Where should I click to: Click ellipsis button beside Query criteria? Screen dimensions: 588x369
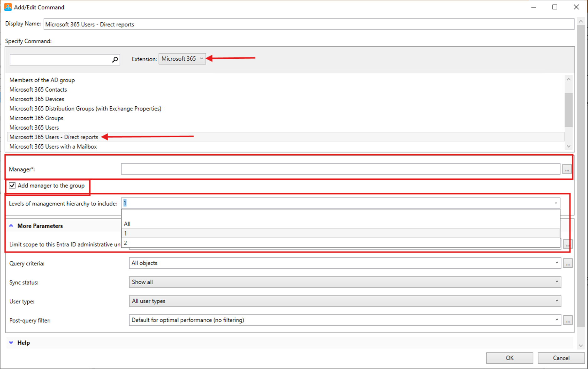coord(568,263)
